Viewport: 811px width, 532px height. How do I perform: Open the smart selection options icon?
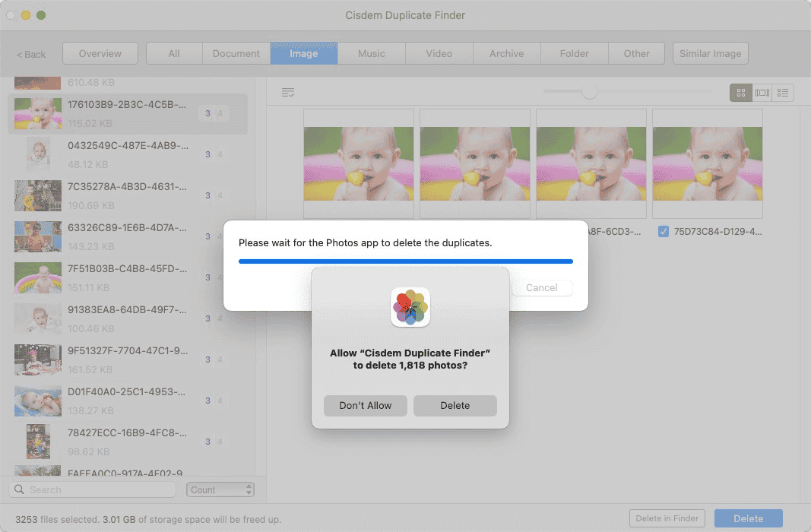287,91
